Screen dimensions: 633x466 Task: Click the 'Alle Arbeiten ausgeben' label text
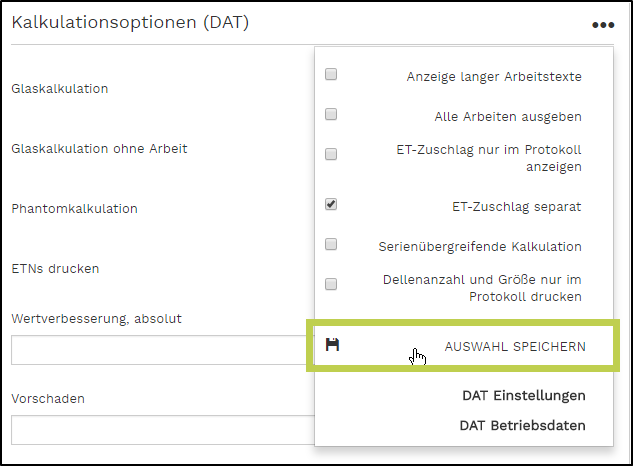click(508, 116)
